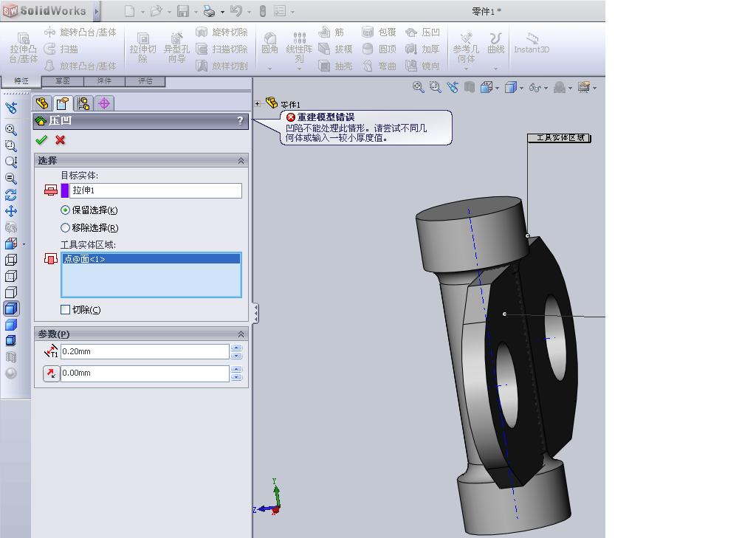Select the Rotate View tool in left toolbar

[x=10, y=195]
